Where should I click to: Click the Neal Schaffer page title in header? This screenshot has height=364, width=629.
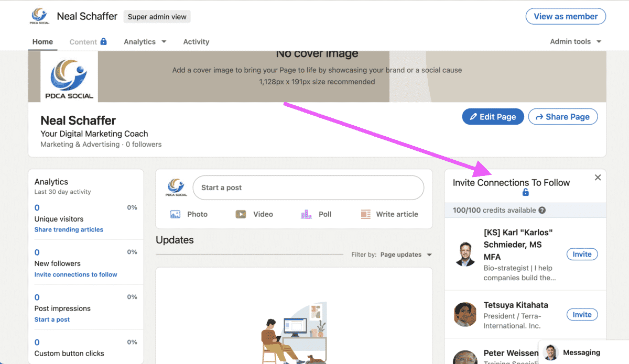87,16
